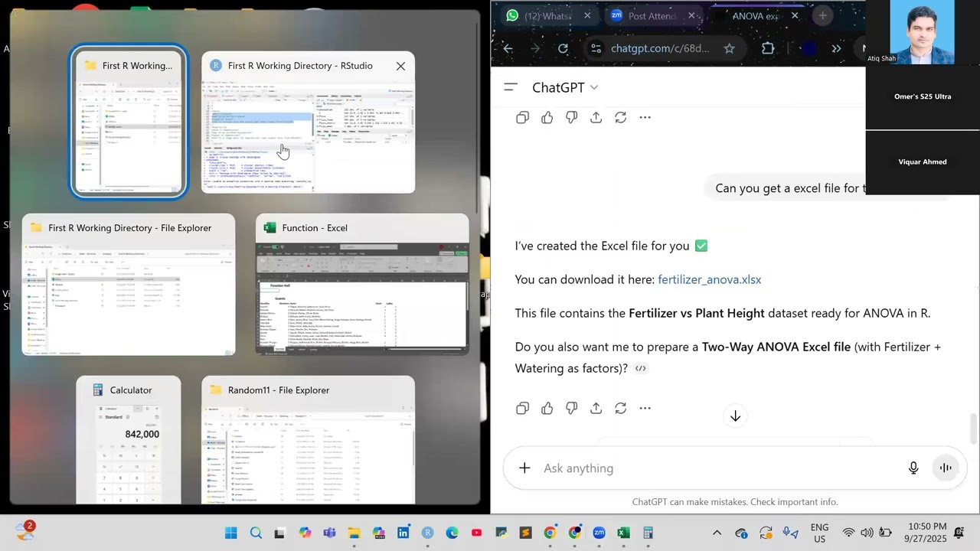Download fertilizer_anova.xlsx link

(709, 279)
